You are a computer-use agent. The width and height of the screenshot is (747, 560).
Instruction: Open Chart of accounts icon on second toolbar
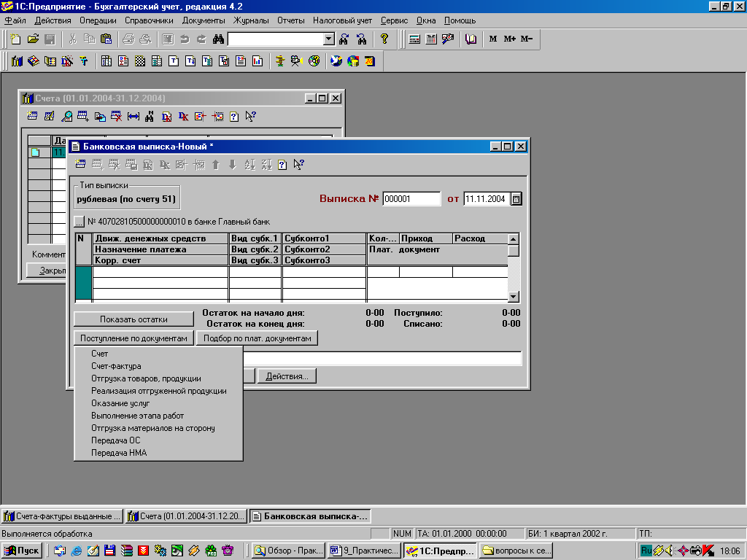pyautogui.click(x=17, y=61)
